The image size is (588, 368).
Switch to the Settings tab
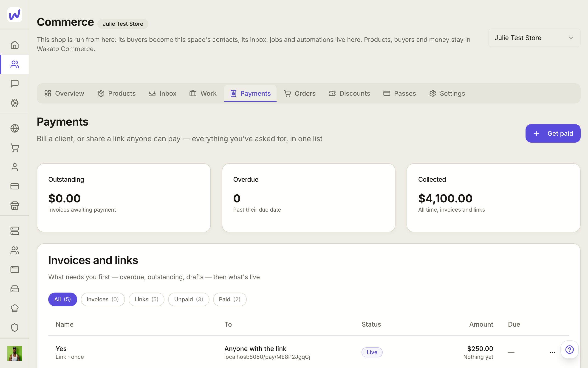pyautogui.click(x=447, y=93)
